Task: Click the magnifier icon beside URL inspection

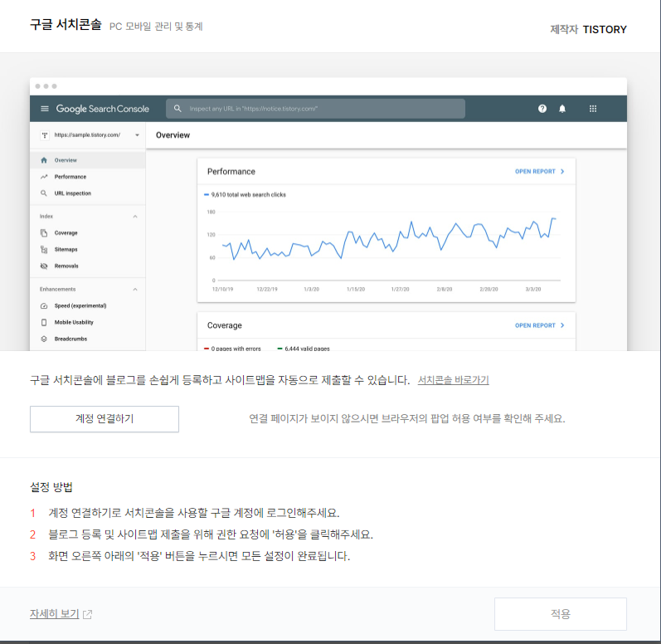Action: [x=44, y=193]
